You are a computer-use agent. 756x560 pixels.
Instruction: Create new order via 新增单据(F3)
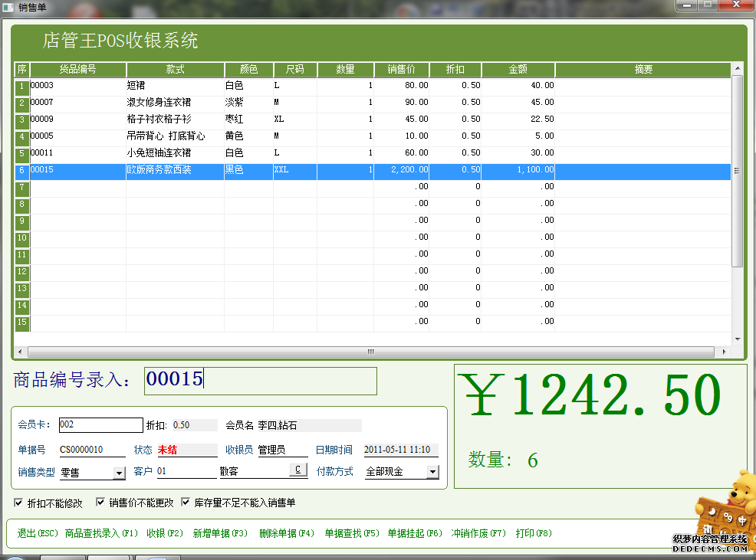click(x=220, y=533)
